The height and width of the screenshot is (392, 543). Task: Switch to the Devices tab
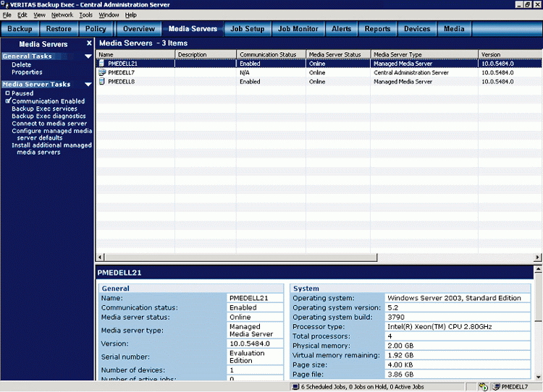pos(417,29)
